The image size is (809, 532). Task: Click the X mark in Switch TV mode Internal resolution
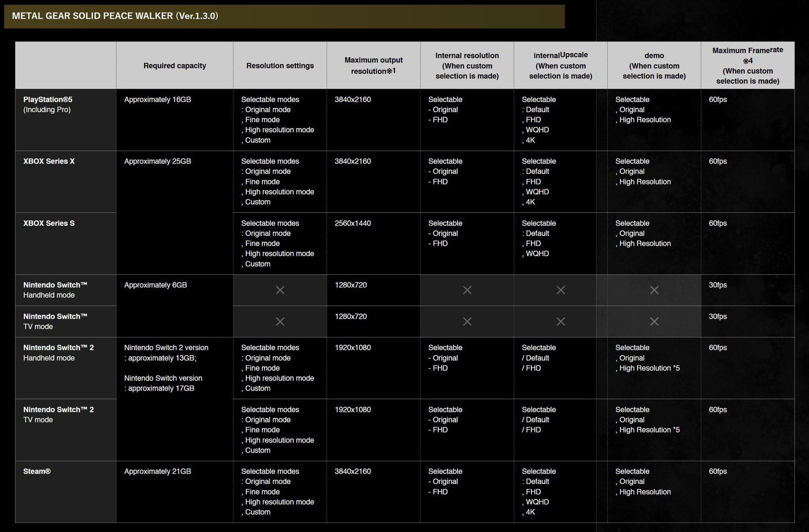(x=467, y=321)
